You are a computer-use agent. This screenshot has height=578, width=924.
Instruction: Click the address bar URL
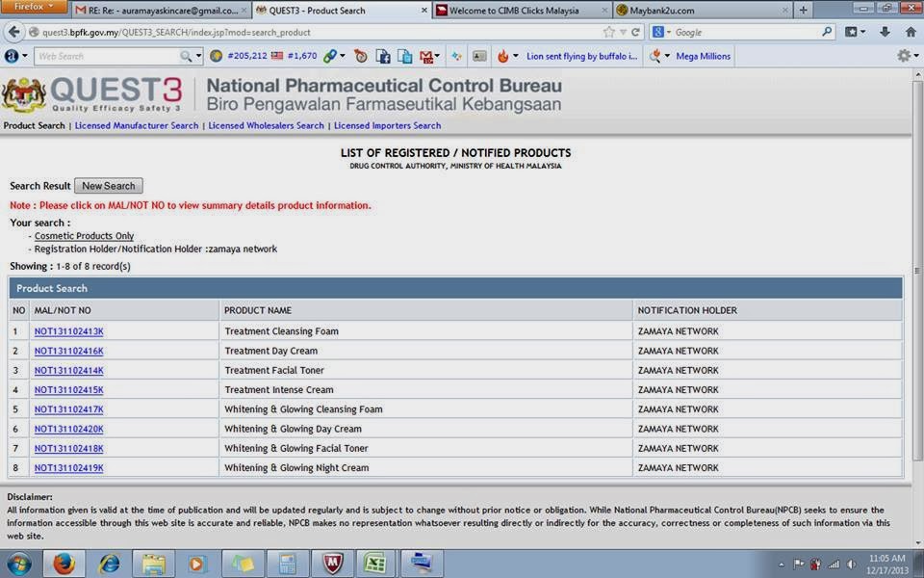coord(176,33)
